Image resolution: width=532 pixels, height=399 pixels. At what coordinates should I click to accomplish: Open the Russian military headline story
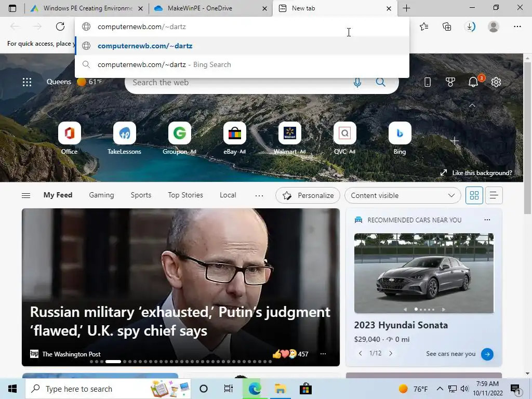pyautogui.click(x=180, y=321)
